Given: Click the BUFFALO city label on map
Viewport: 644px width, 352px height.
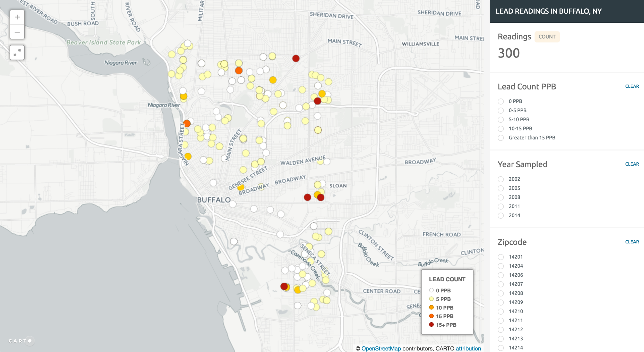Looking at the screenshot, I should coord(214,200).
